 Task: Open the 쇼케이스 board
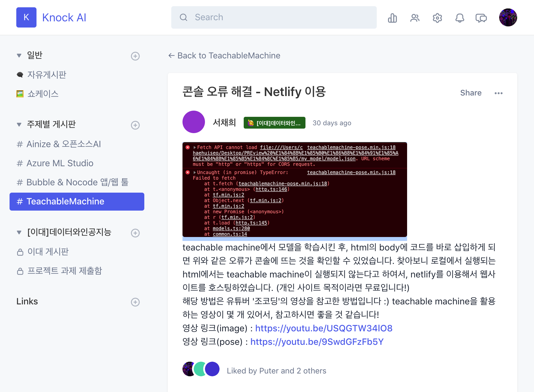coord(38,94)
